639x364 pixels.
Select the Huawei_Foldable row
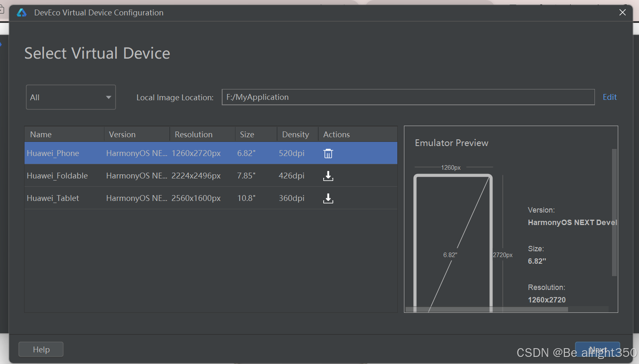[x=211, y=176]
